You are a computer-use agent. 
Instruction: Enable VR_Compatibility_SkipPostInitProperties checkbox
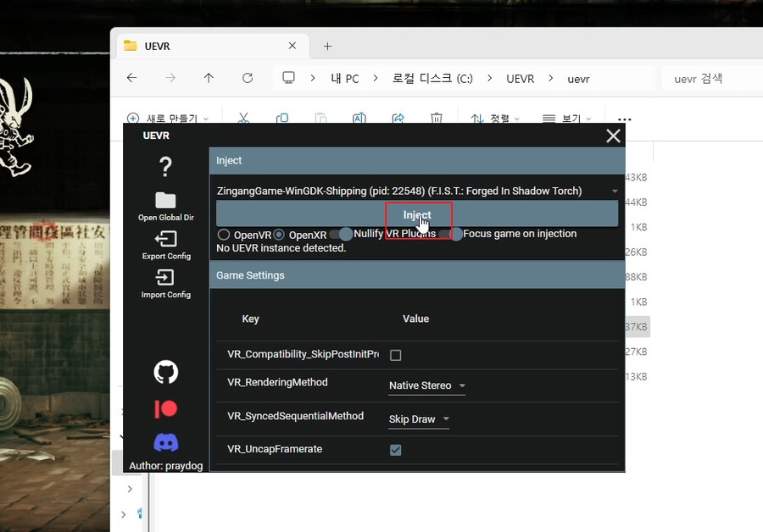(395, 355)
